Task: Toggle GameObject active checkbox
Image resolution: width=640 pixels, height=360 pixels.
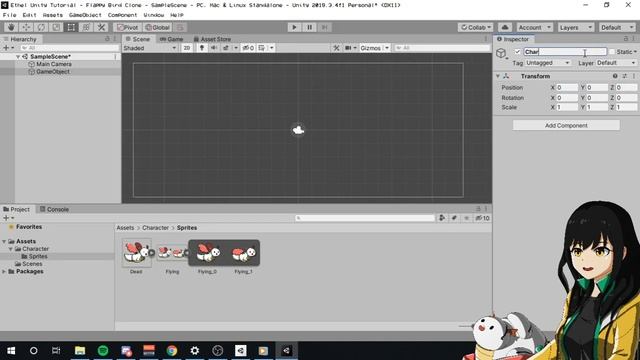Action: click(x=518, y=52)
